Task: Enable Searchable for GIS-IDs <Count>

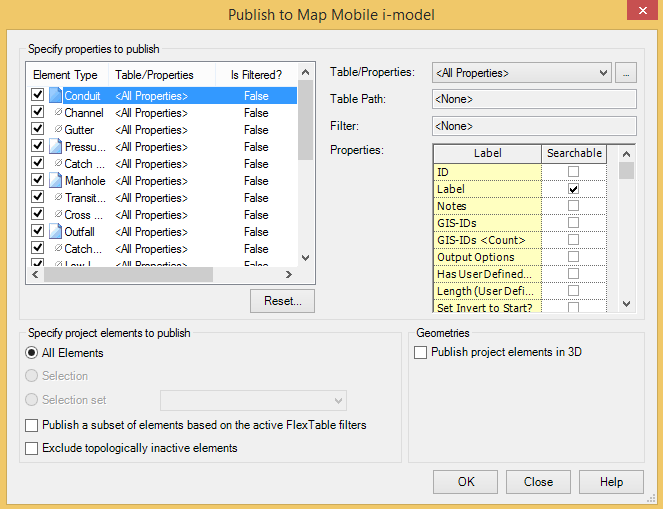Action: coord(573,240)
